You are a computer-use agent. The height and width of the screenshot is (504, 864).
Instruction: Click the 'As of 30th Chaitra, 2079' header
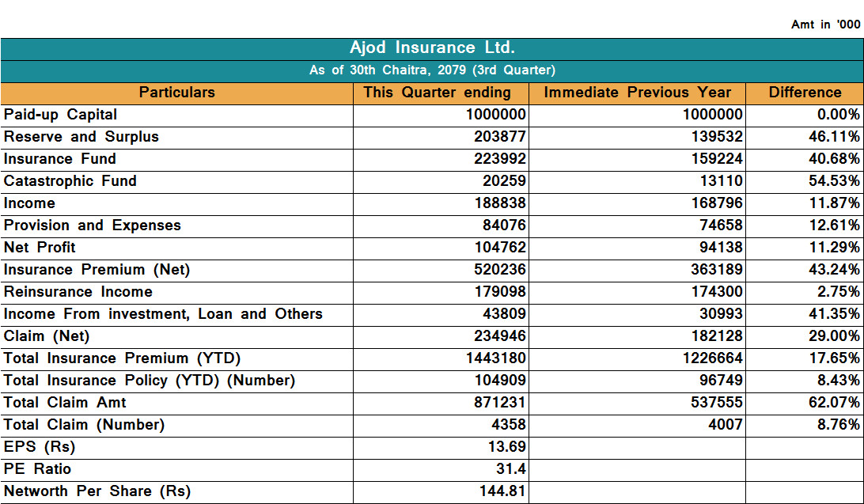432,71
